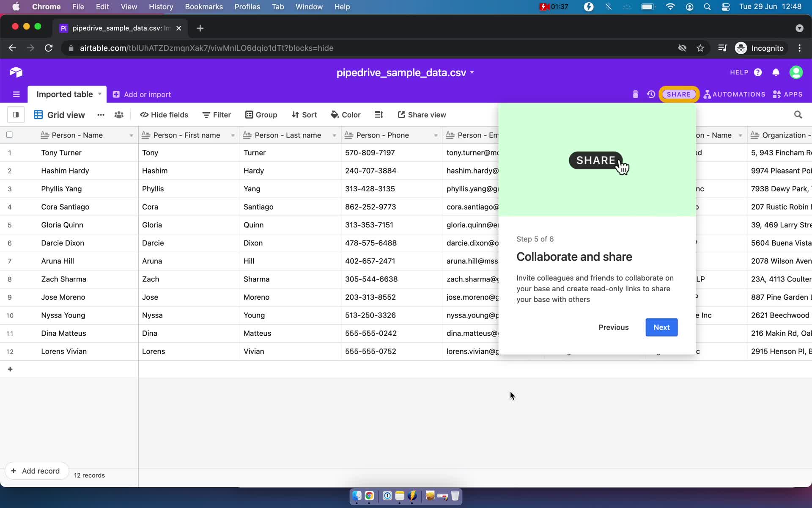Select the pipedrive_sample_data.csv browser tab
The height and width of the screenshot is (508, 812).
(x=121, y=28)
